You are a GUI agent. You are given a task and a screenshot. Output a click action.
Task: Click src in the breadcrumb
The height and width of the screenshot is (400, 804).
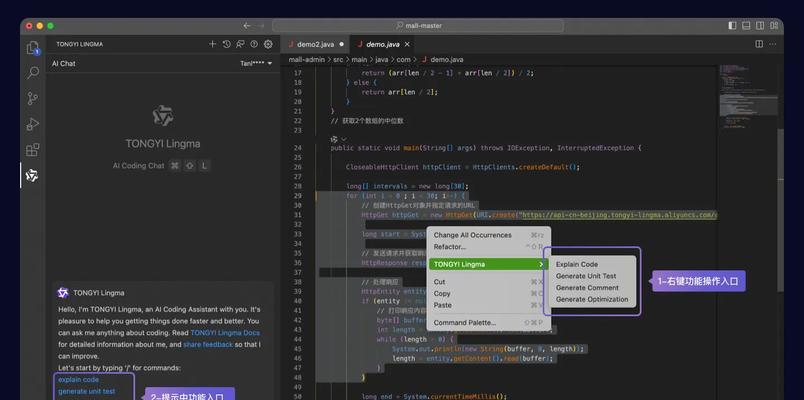pyautogui.click(x=338, y=59)
